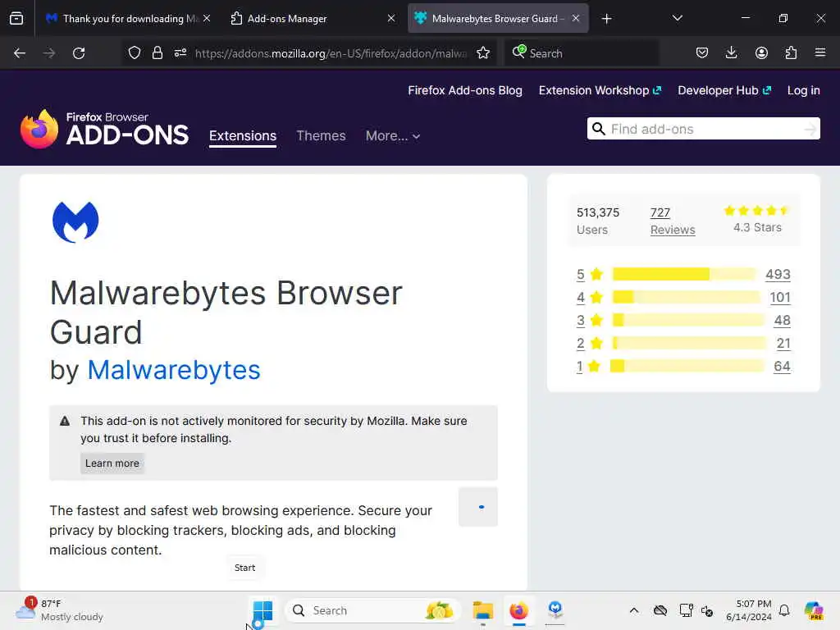
Task: Click the Learn more button
Action: pos(112,463)
